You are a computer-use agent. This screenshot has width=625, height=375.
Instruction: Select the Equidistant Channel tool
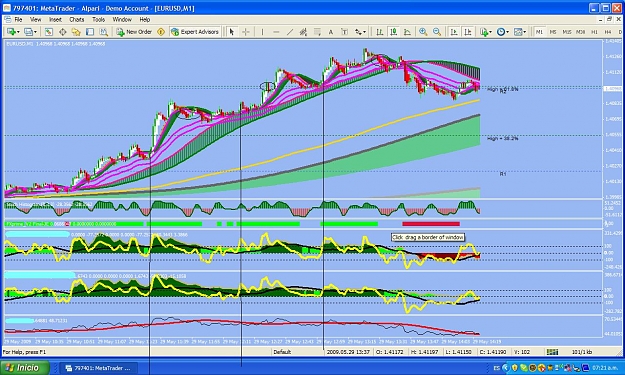click(303, 32)
